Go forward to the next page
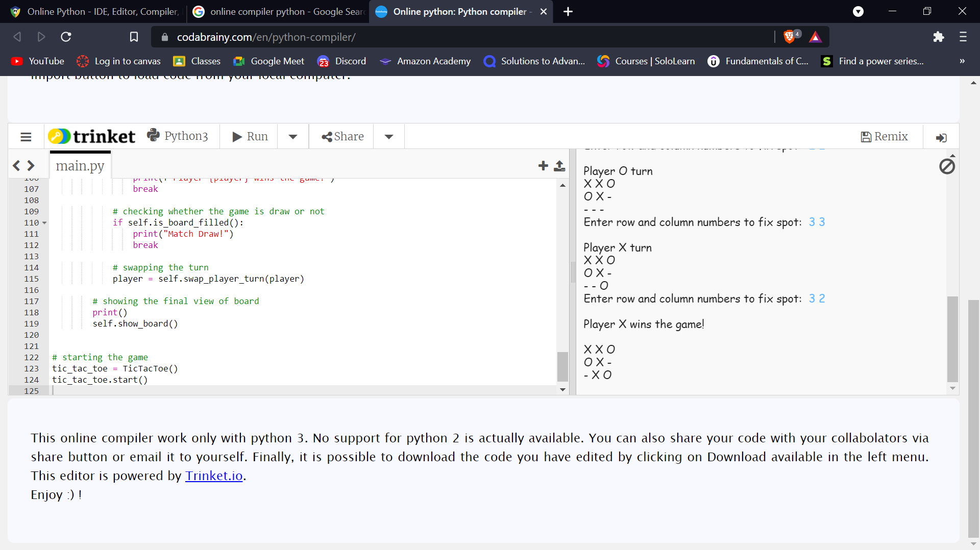 (41, 37)
